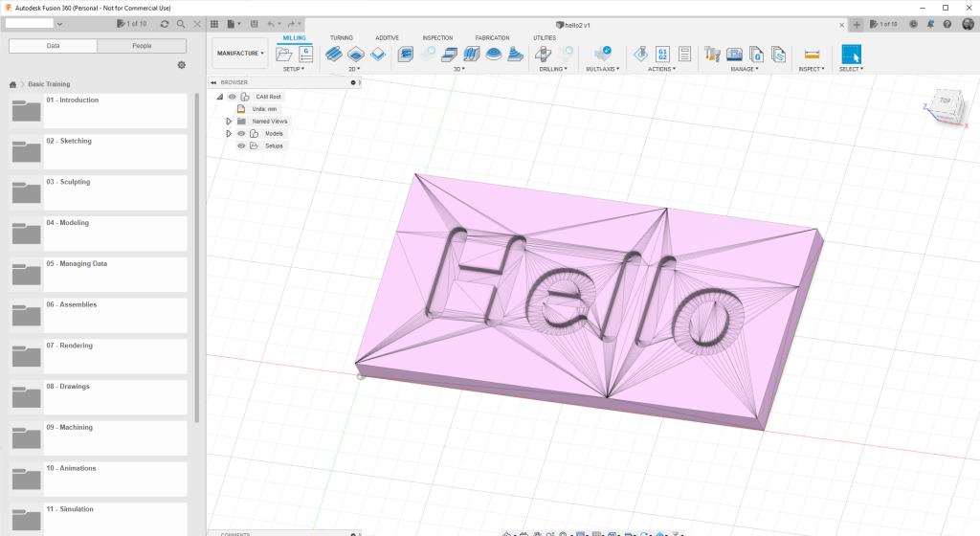This screenshot has height=536, width=980.
Task: Switch to the INSPECTION tab
Action: 437,38
